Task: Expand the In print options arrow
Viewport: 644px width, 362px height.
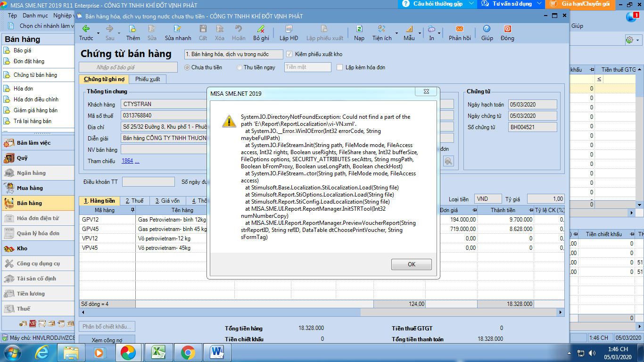Action: point(439,33)
